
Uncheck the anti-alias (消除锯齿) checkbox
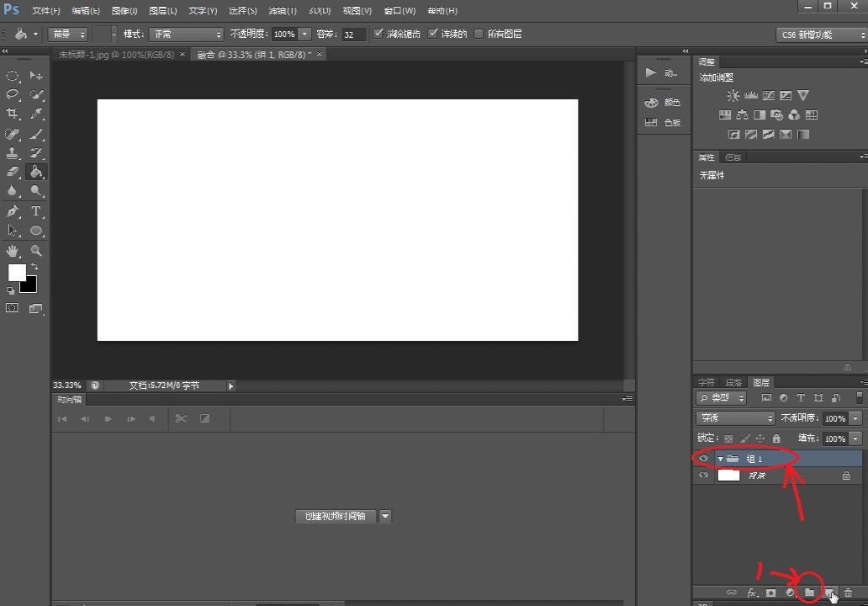pyautogui.click(x=378, y=34)
